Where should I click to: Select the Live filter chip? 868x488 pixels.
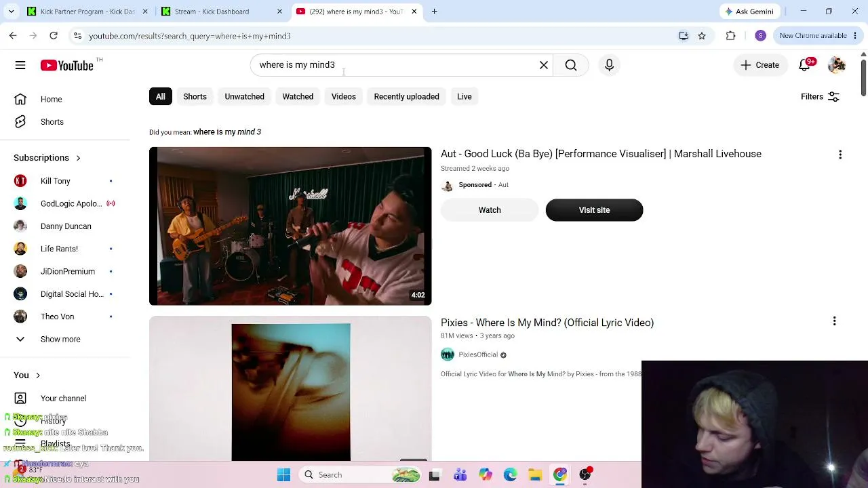pyautogui.click(x=465, y=96)
